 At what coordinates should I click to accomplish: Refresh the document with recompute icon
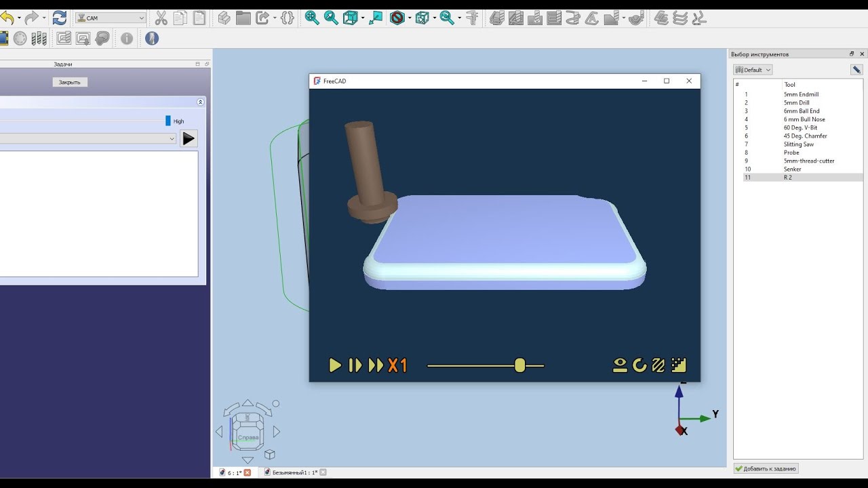(x=60, y=18)
